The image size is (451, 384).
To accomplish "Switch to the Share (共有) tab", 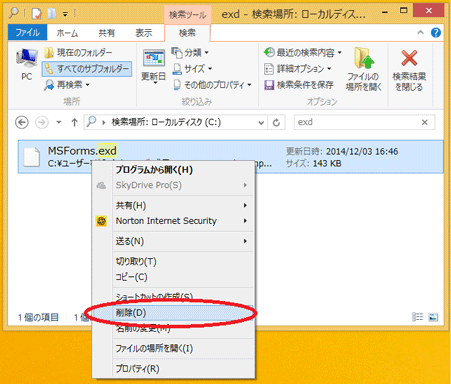I will (107, 33).
